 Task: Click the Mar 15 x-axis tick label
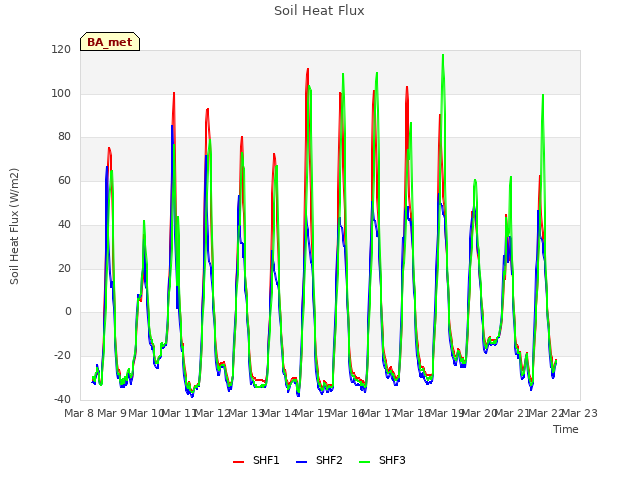click(313, 413)
